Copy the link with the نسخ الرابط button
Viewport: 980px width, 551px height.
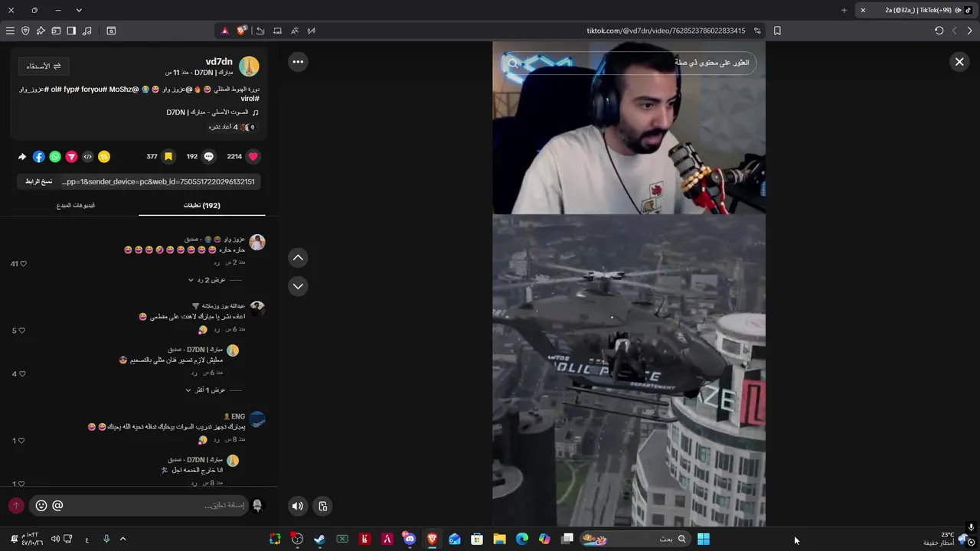38,181
